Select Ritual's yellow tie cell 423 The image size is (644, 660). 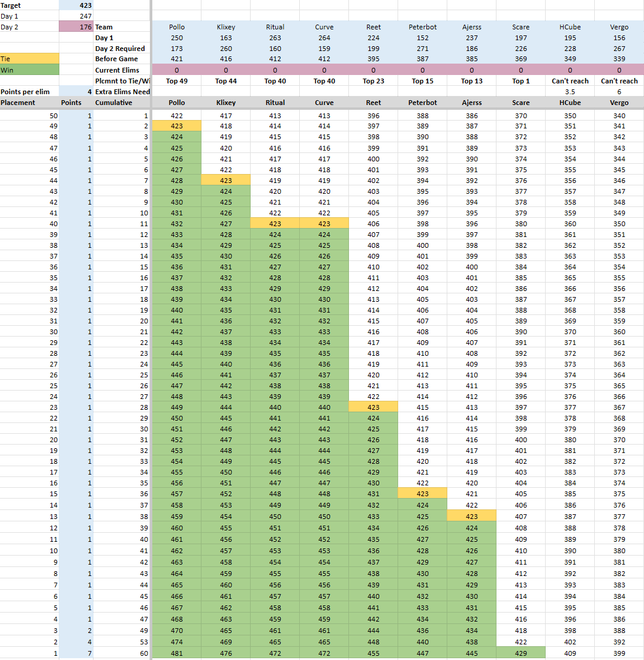(275, 224)
